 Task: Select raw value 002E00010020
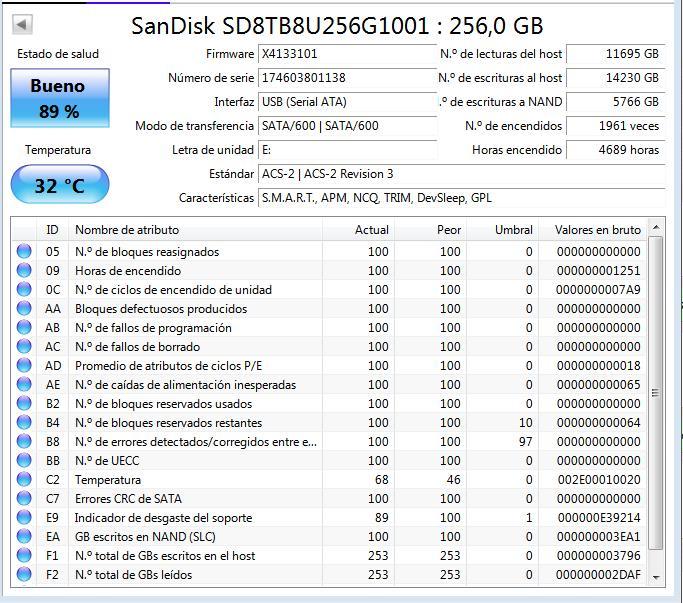click(x=598, y=480)
